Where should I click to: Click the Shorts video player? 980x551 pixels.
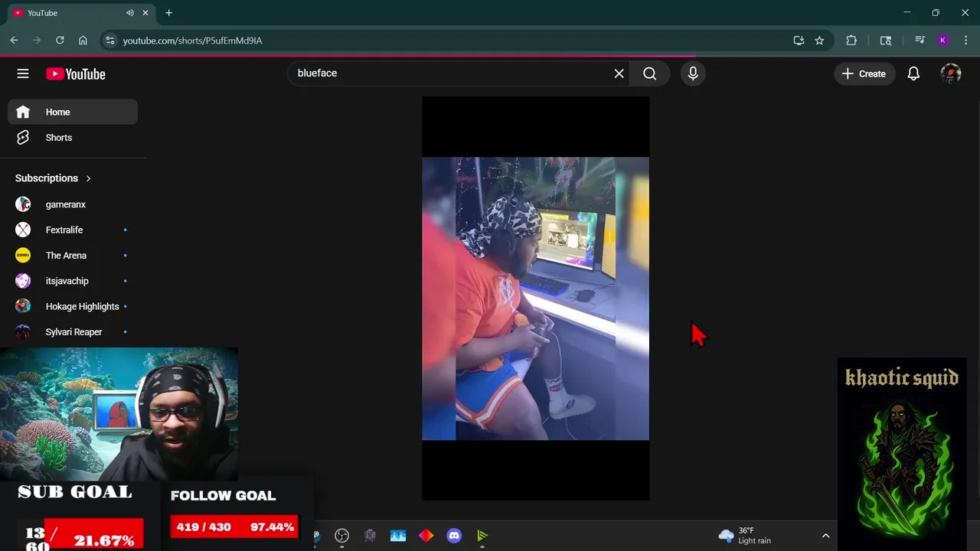pos(535,298)
